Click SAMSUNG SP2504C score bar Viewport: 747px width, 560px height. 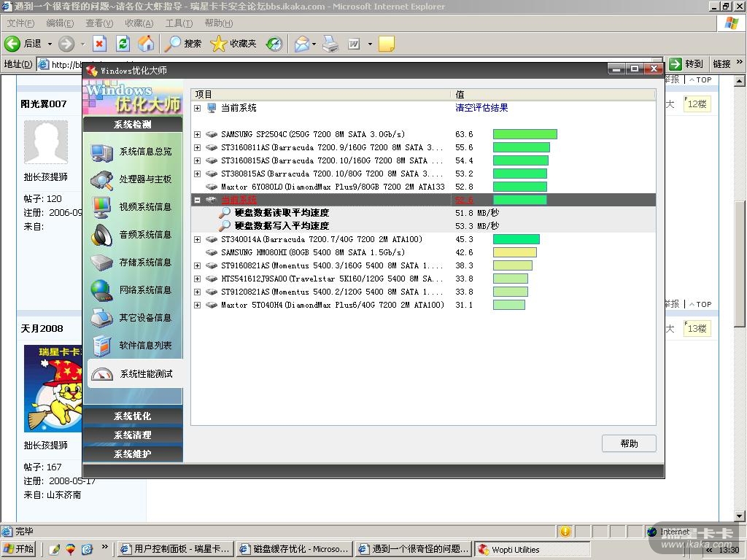[x=525, y=134]
